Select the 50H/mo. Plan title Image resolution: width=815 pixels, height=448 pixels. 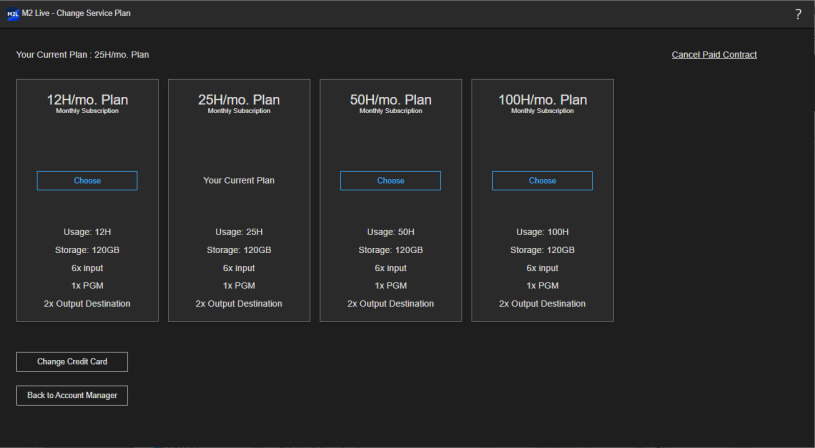click(391, 100)
